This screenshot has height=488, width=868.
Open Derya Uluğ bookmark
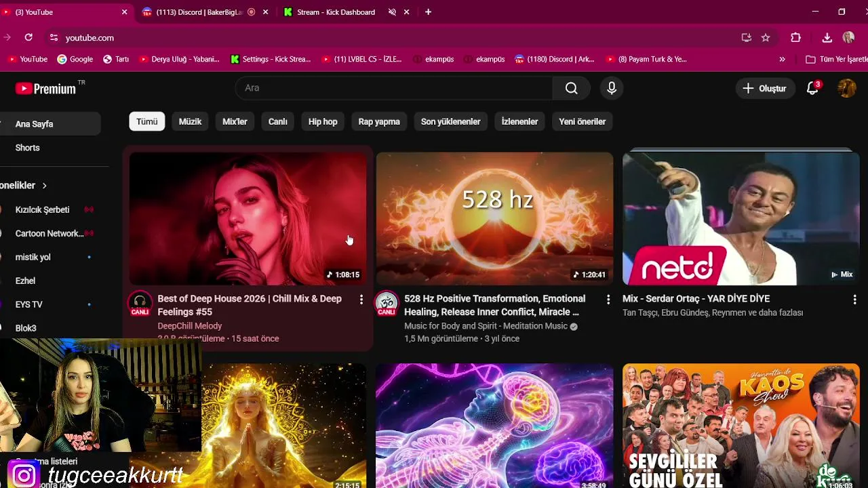coord(179,59)
